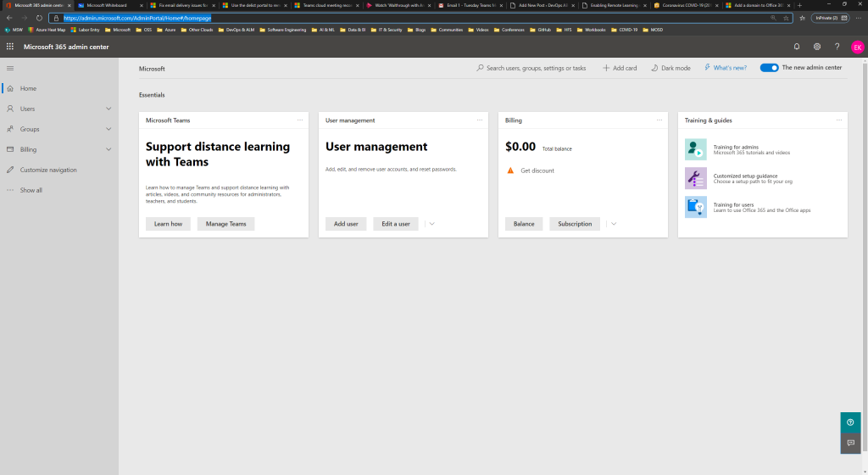
Task: Click the zoom magnifier in address bar
Action: (773, 18)
